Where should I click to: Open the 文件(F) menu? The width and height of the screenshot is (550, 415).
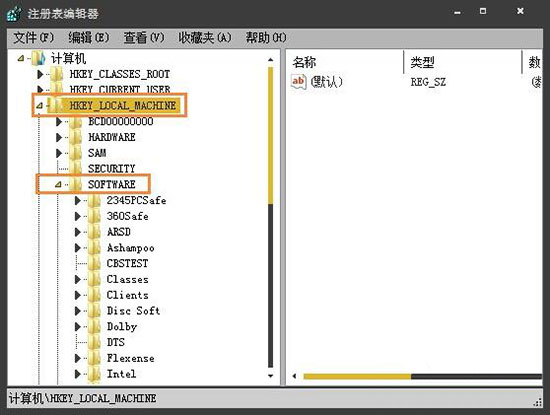(33, 38)
